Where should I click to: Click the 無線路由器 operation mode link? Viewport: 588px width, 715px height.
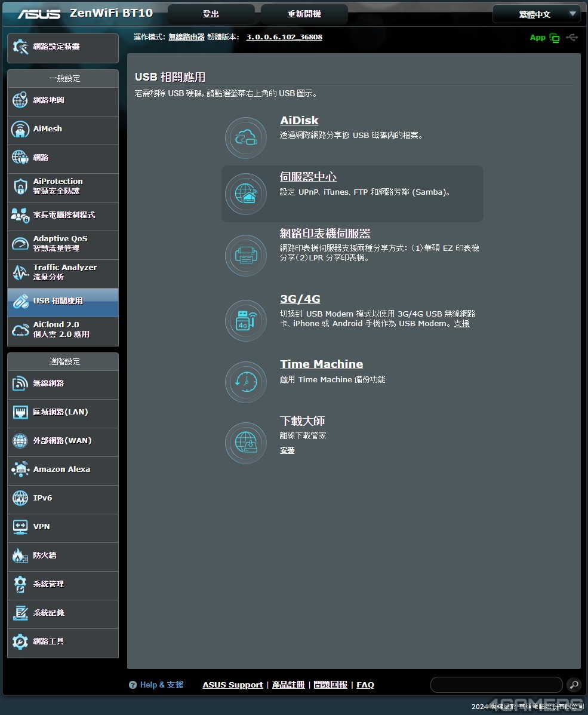click(186, 37)
